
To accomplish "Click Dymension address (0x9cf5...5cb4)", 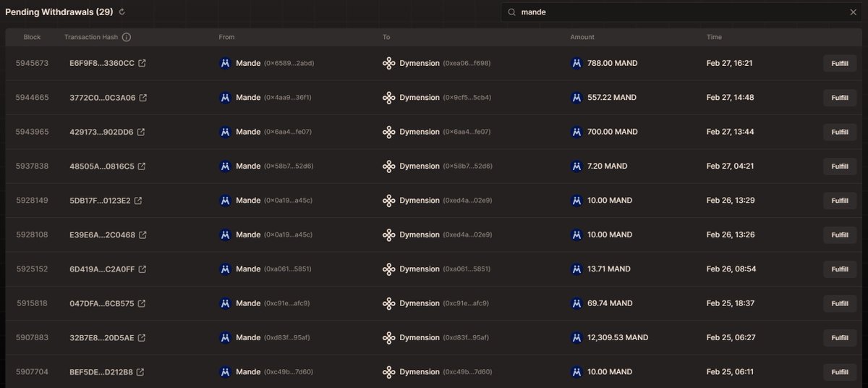I will (x=467, y=98).
